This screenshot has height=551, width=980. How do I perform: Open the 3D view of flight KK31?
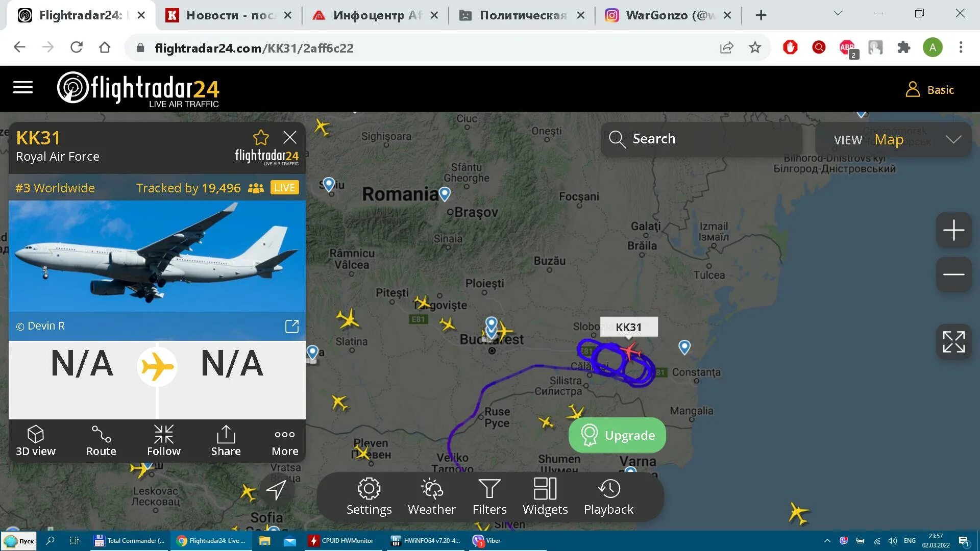35,441
